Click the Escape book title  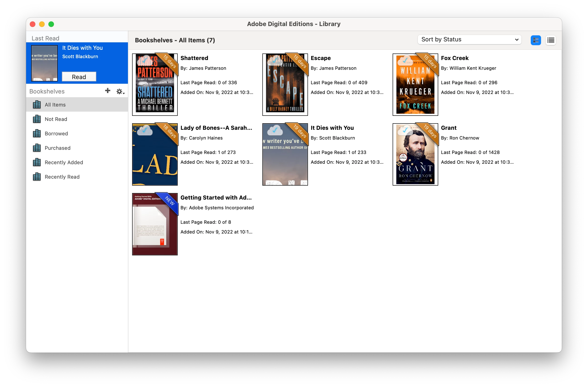click(321, 58)
